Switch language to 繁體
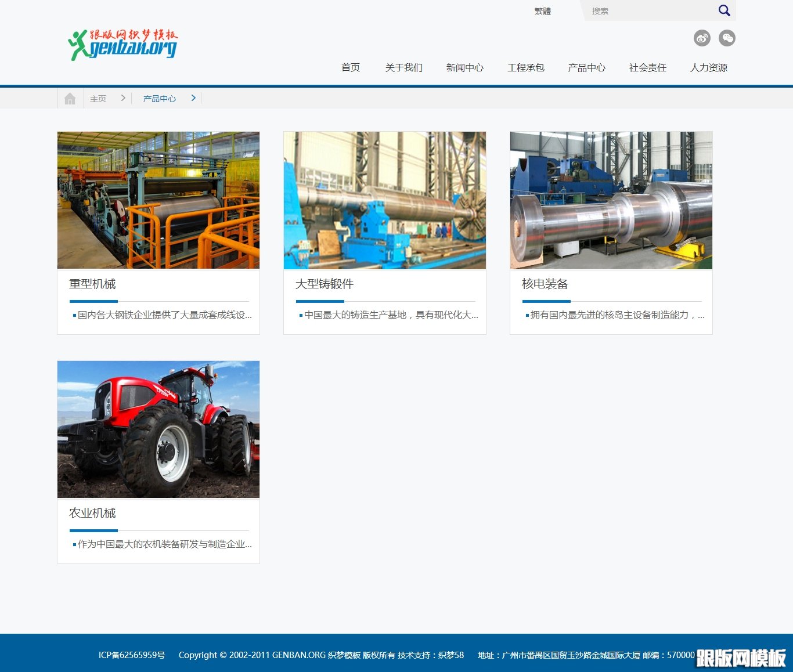793x672 pixels. (542, 11)
